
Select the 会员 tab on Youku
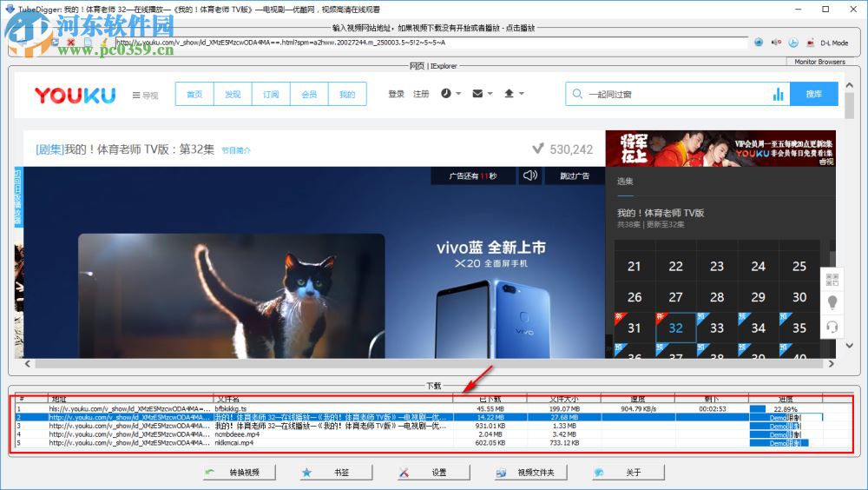click(309, 94)
